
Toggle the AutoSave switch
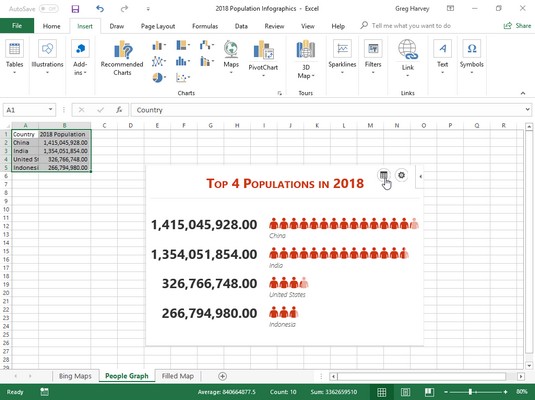[x=48, y=9]
